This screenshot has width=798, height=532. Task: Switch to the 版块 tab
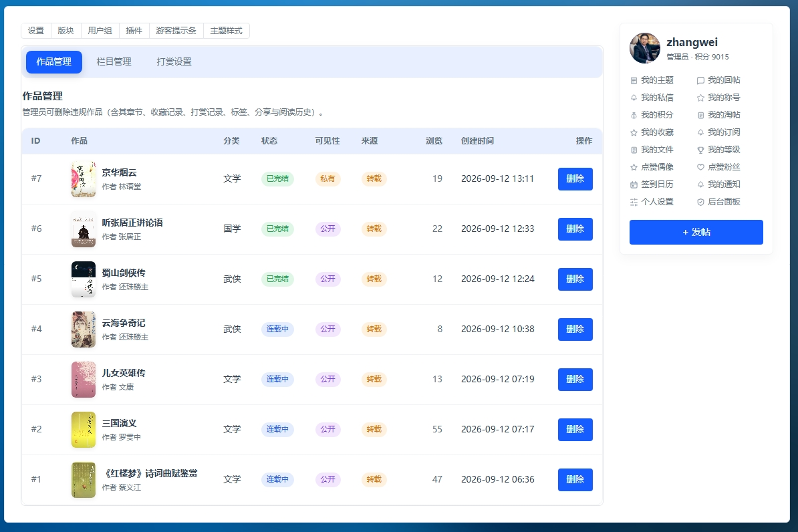click(x=66, y=31)
